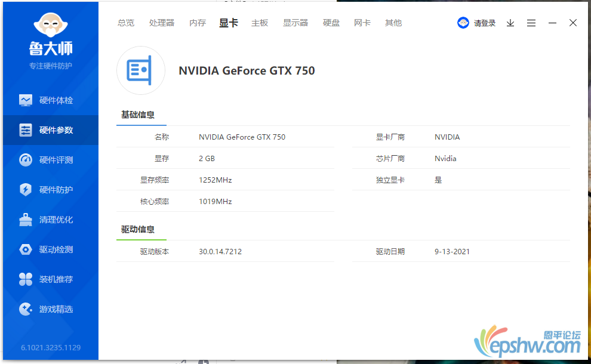Open the hamburger main menu

531,23
